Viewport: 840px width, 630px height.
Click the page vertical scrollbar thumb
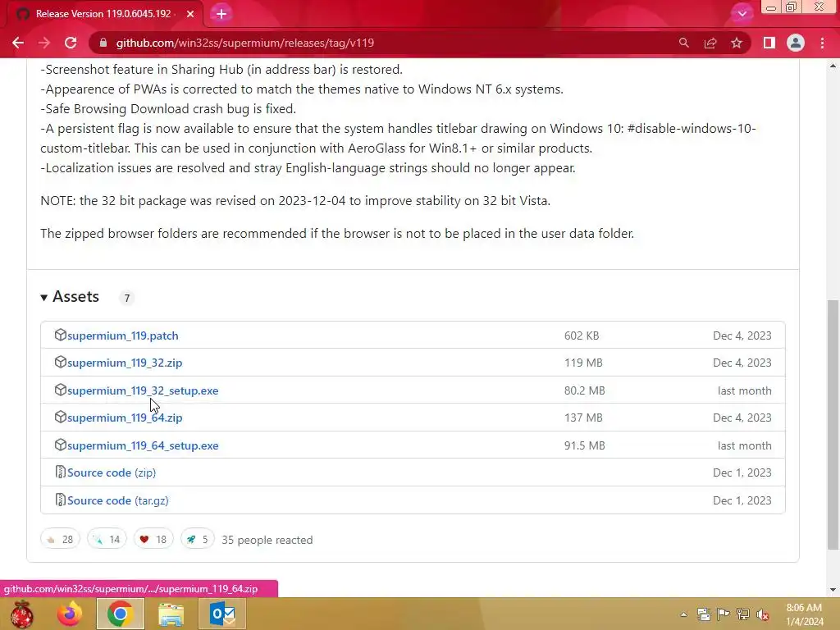(x=833, y=425)
